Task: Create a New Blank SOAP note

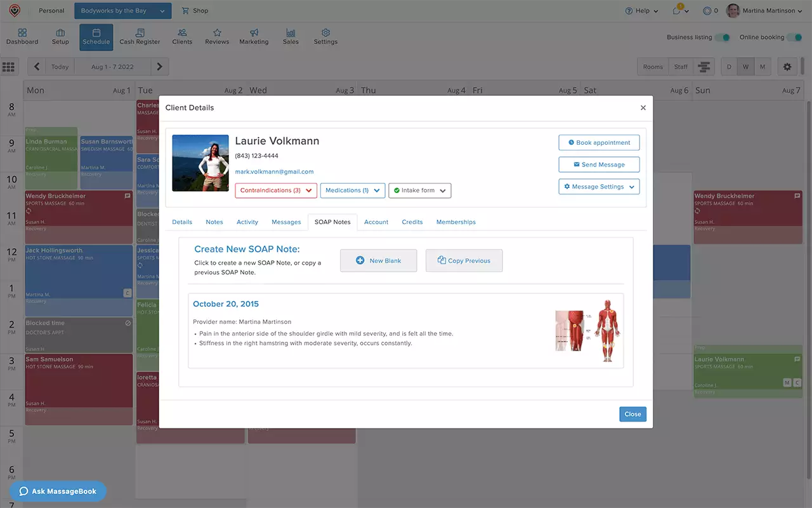Action: coord(379,260)
